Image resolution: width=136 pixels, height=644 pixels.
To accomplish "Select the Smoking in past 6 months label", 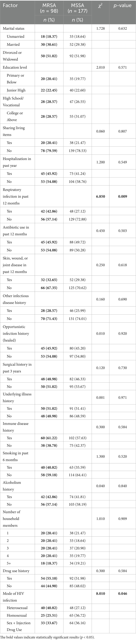I will [15, 457].
